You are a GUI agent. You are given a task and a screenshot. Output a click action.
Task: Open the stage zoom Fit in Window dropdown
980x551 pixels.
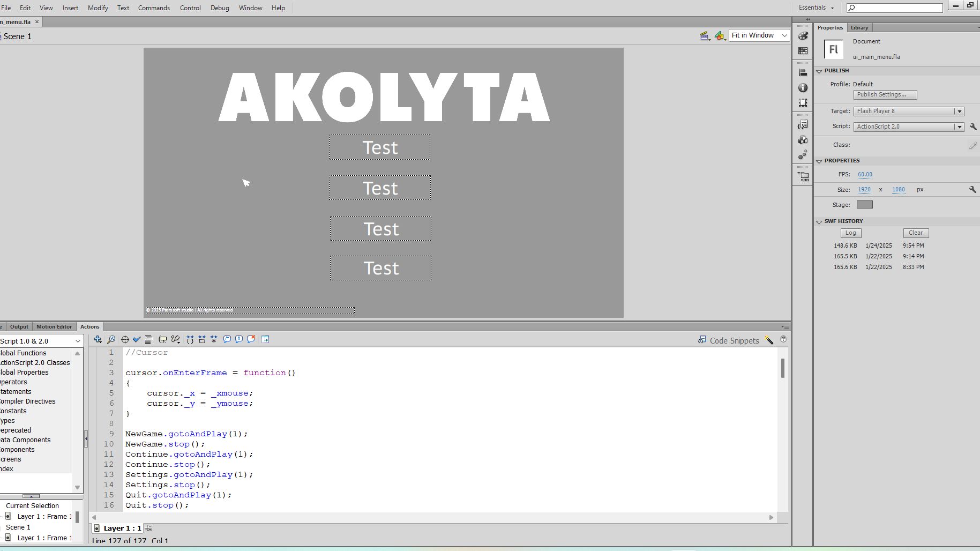click(759, 35)
